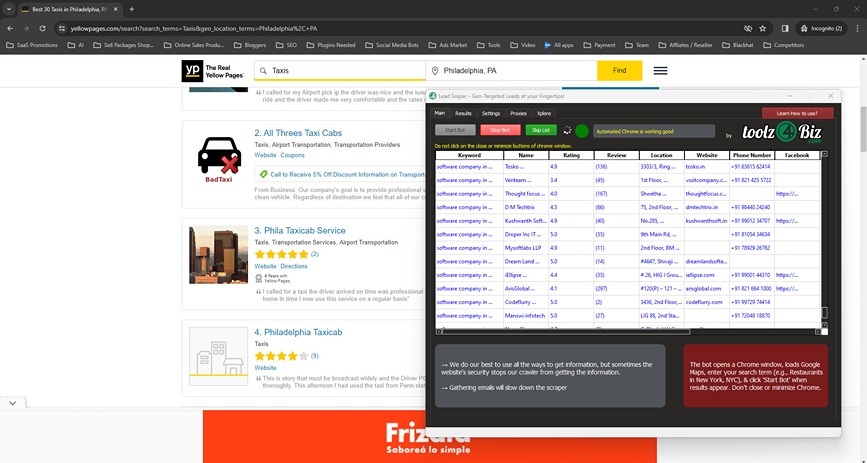
Task: Open site information icon in address bar
Action: click(62, 28)
